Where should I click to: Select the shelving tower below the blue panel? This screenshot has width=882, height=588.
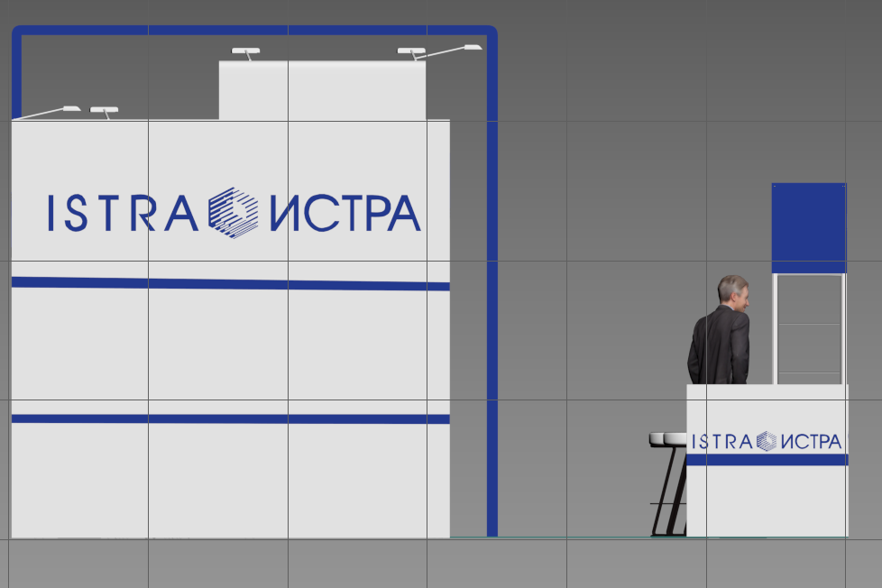809,329
